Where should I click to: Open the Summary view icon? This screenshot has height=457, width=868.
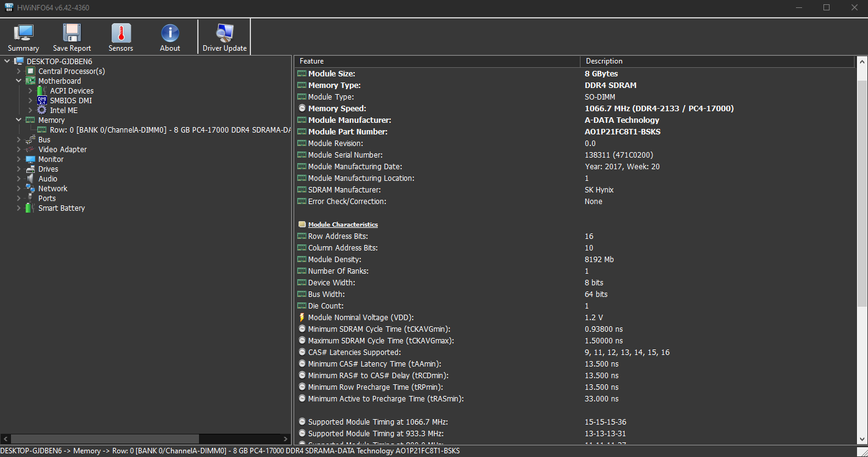tap(23, 33)
